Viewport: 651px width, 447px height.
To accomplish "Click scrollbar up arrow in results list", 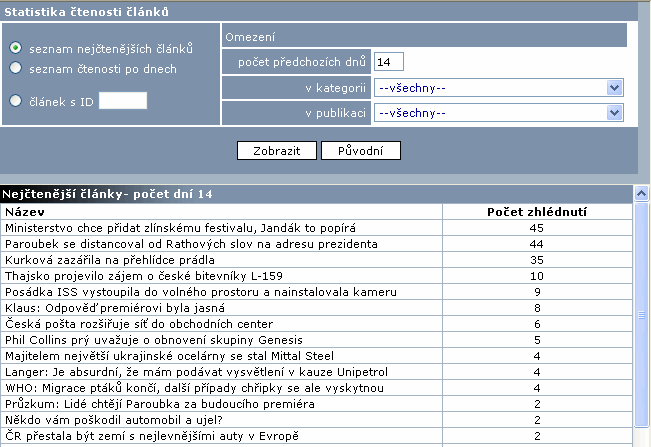I will [x=642, y=194].
